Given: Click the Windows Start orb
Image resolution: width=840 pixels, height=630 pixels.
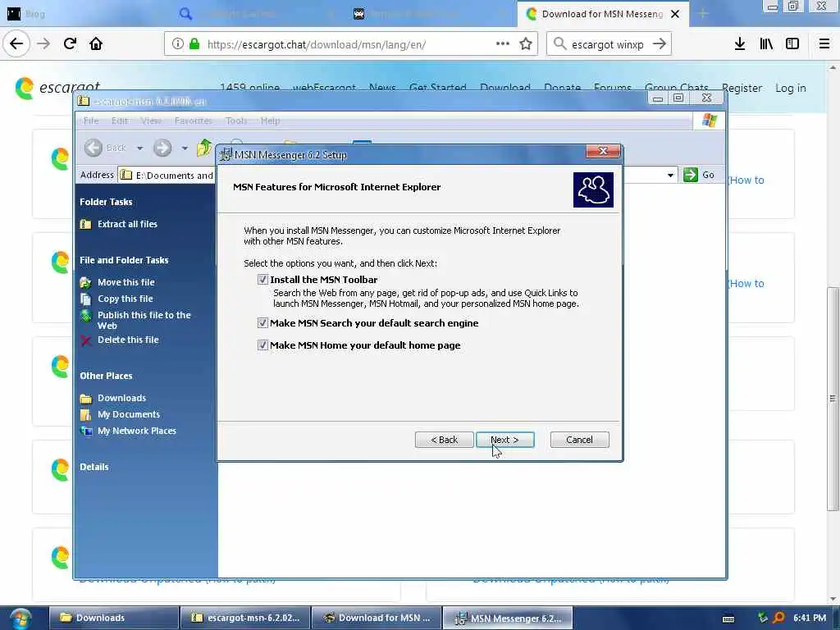Looking at the screenshot, I should (x=21, y=619).
